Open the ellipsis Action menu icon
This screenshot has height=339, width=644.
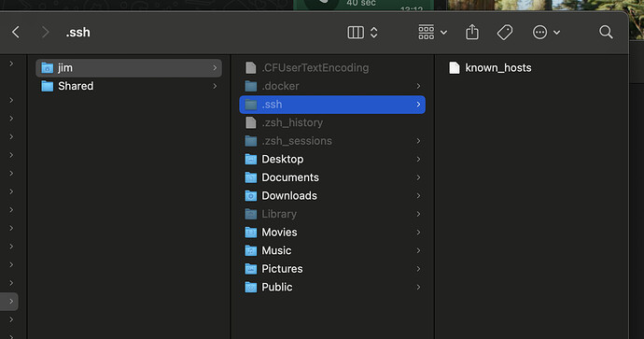coord(539,32)
